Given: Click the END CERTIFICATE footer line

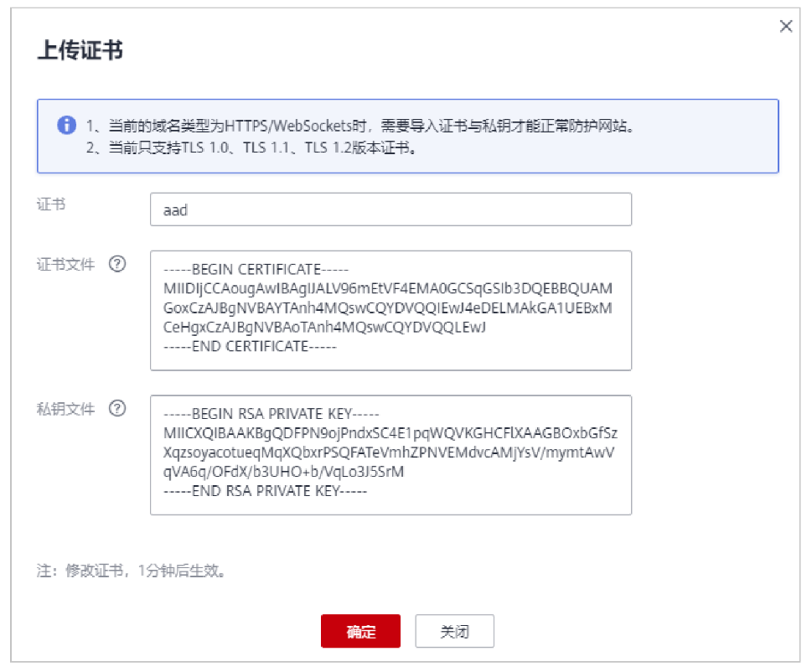Looking at the screenshot, I should [x=250, y=346].
